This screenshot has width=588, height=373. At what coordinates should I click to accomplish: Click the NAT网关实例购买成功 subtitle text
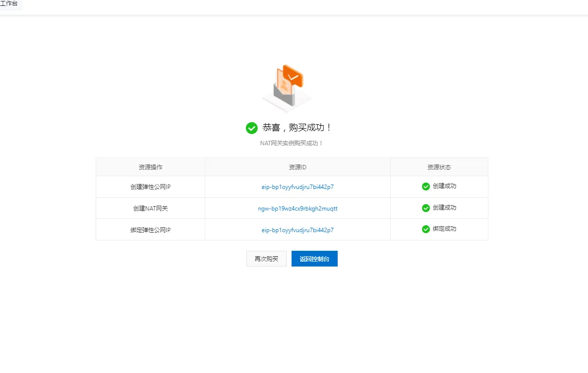tap(291, 143)
